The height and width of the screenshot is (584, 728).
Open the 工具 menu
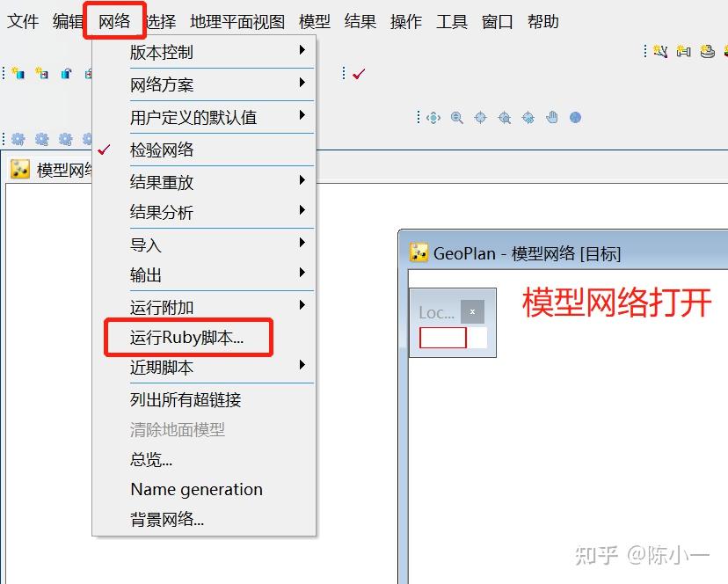coord(451,22)
